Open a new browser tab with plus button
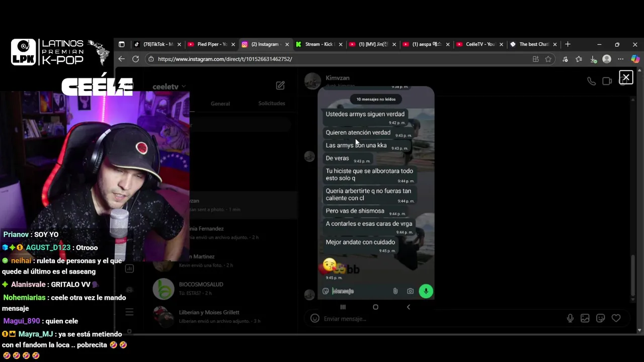This screenshot has height=362, width=644. tap(568, 44)
